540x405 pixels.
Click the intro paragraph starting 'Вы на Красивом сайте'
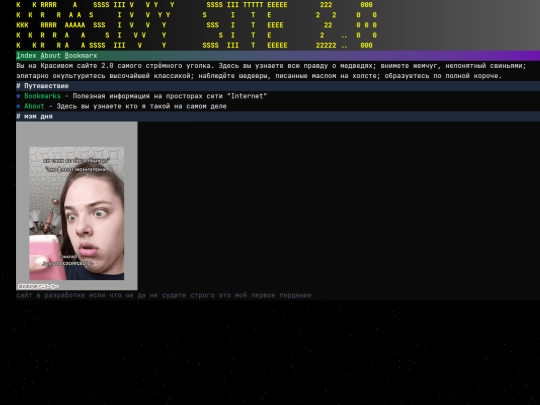tap(271, 71)
